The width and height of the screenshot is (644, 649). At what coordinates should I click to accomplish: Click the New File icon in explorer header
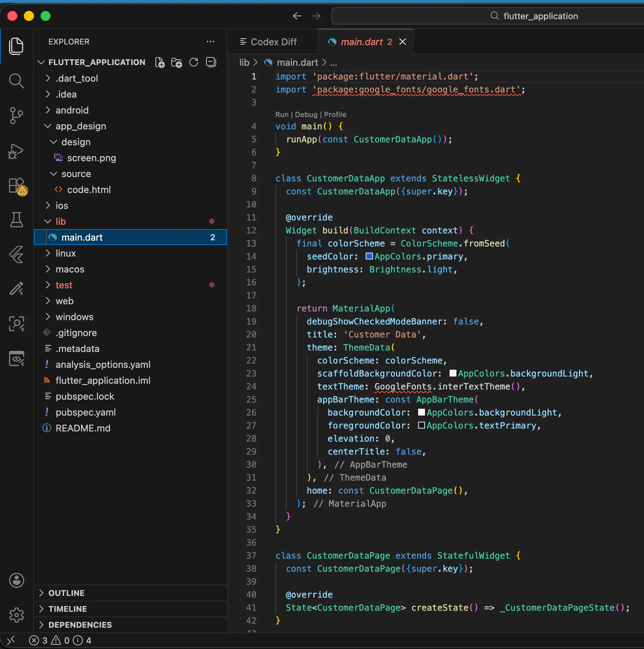click(160, 63)
